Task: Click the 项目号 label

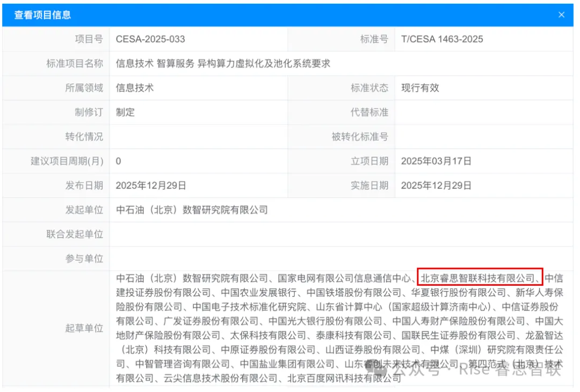Action: point(89,39)
